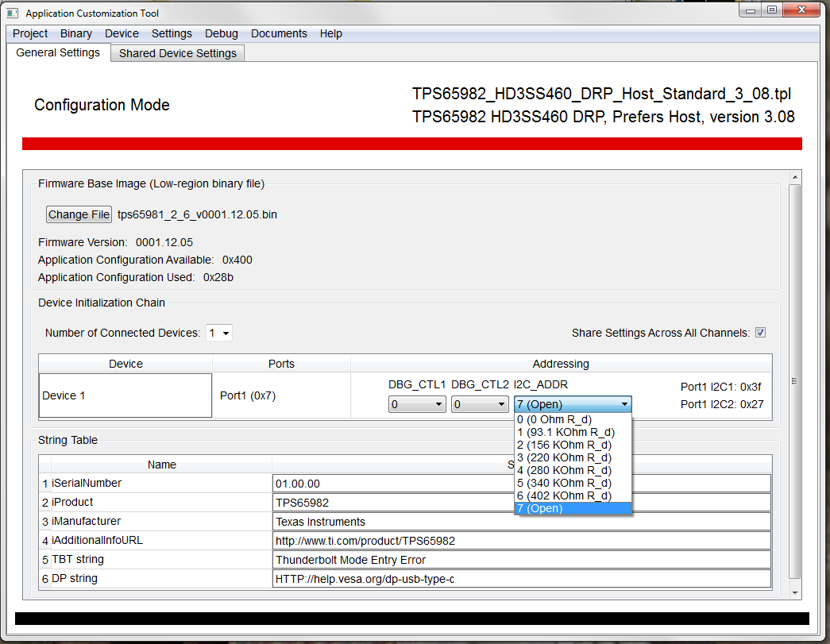Screen dimensions: 830x644
Task: Click the scrollbar up arrow
Action: click(795, 177)
